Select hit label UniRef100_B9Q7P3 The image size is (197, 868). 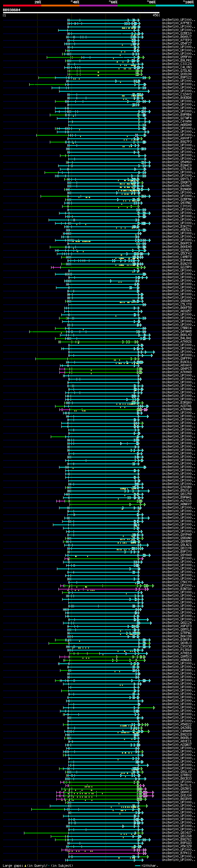pyautogui.click(x=177, y=142)
